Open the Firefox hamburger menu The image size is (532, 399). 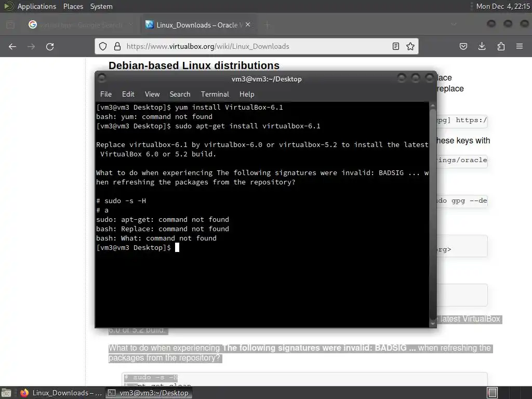pos(520,46)
